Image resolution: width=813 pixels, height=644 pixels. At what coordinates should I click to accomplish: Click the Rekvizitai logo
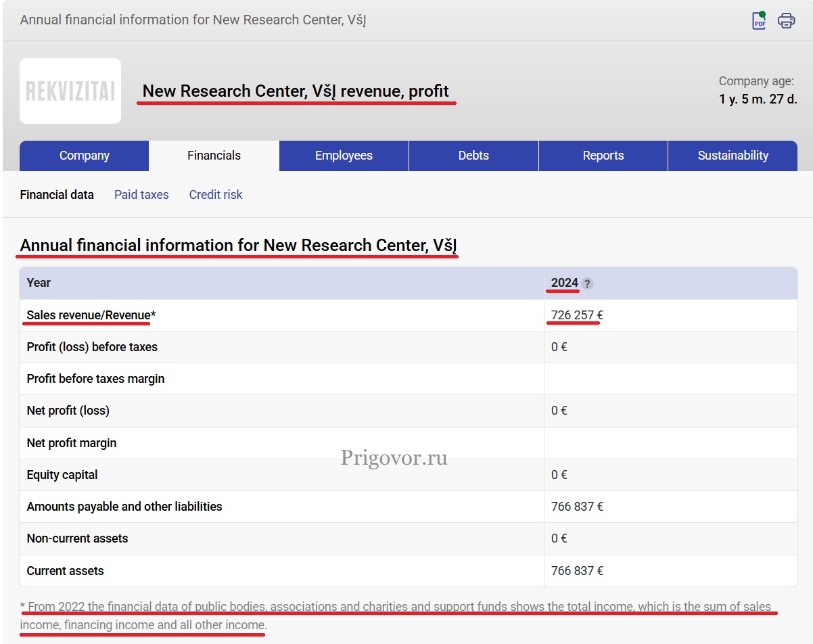70,91
